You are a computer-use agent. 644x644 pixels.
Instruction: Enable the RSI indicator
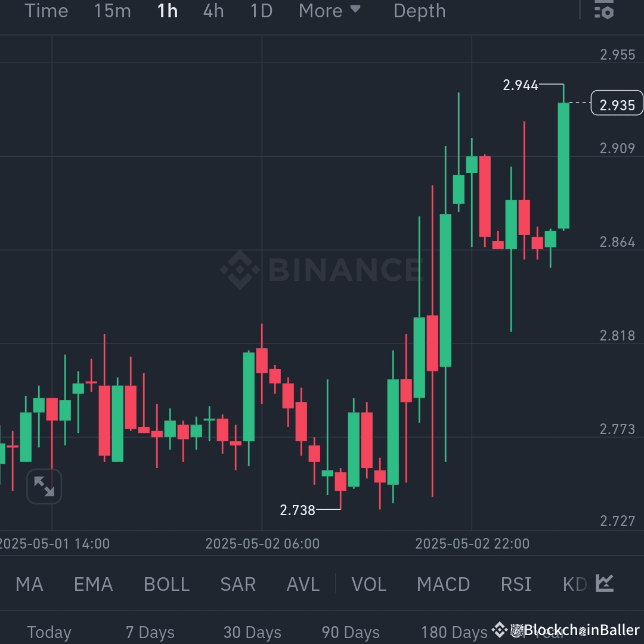[515, 584]
